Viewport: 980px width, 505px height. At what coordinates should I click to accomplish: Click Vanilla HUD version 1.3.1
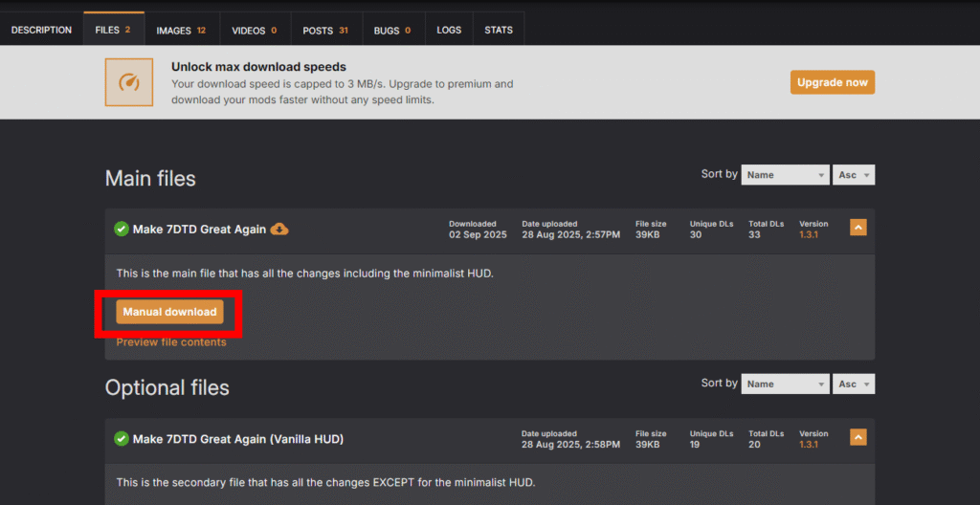tap(809, 445)
